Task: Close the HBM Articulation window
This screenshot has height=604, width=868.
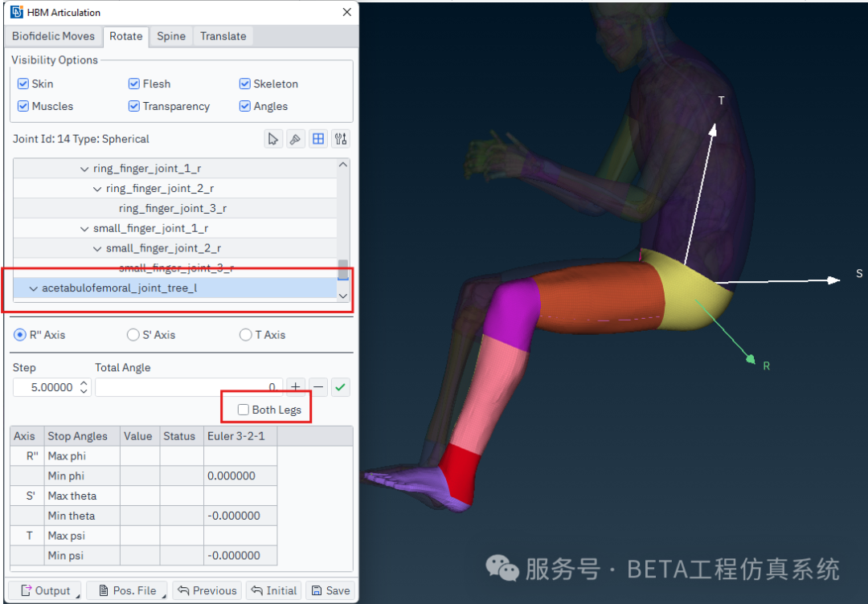Action: [346, 12]
